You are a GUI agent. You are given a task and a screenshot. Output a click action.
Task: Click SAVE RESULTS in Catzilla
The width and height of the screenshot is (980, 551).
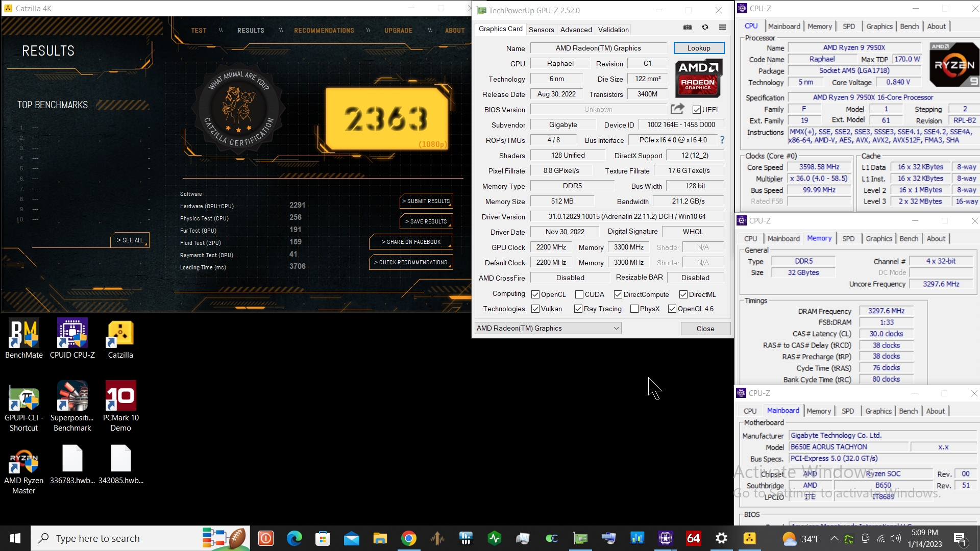[426, 221]
